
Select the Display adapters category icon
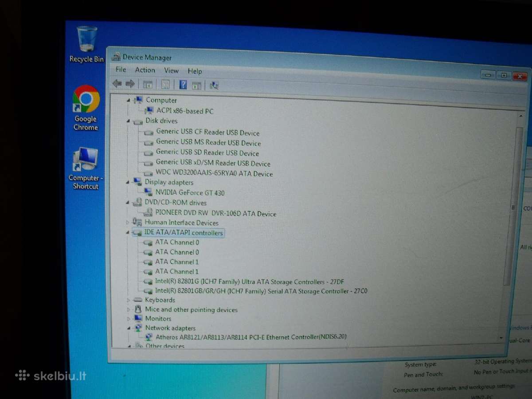point(137,182)
